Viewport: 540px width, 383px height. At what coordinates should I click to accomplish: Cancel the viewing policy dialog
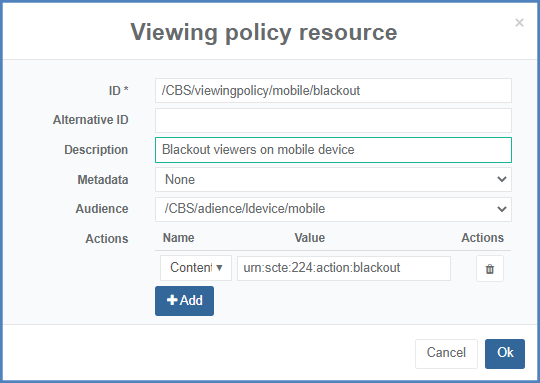point(446,354)
